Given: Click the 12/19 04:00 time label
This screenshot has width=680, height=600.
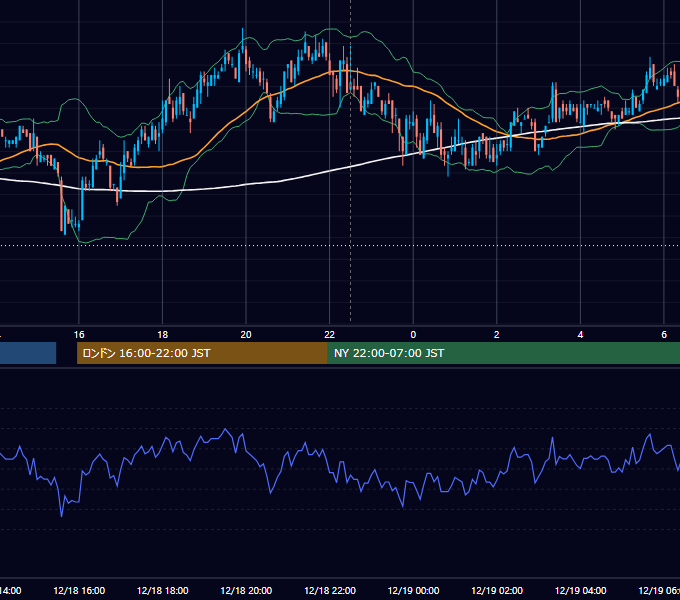Looking at the screenshot, I should click(581, 590).
